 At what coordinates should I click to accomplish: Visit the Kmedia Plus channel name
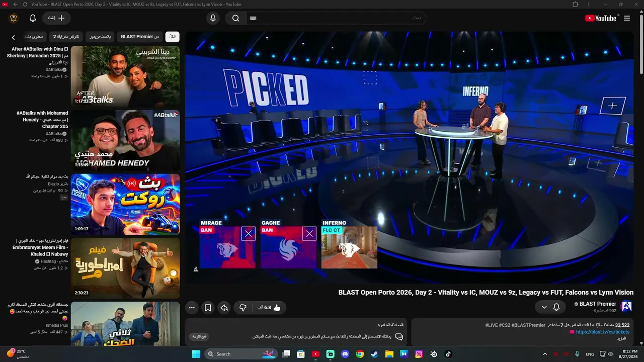pyautogui.click(x=57, y=325)
